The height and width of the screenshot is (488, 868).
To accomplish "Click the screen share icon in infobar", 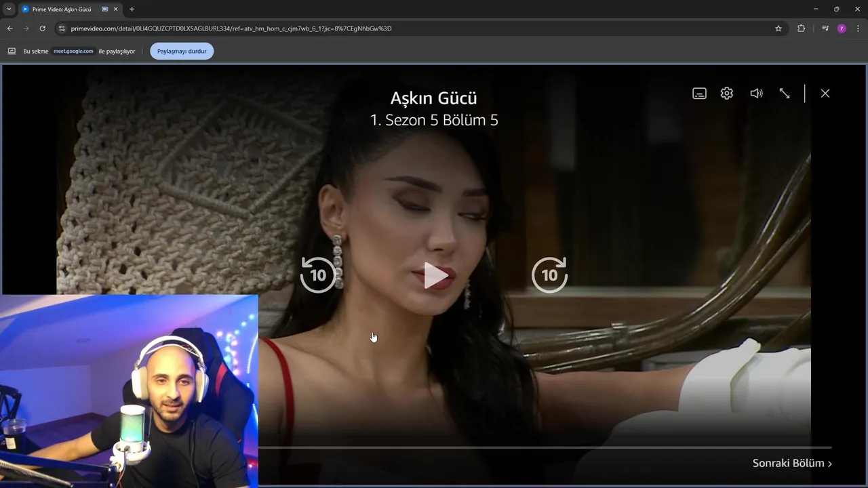I will (x=12, y=51).
